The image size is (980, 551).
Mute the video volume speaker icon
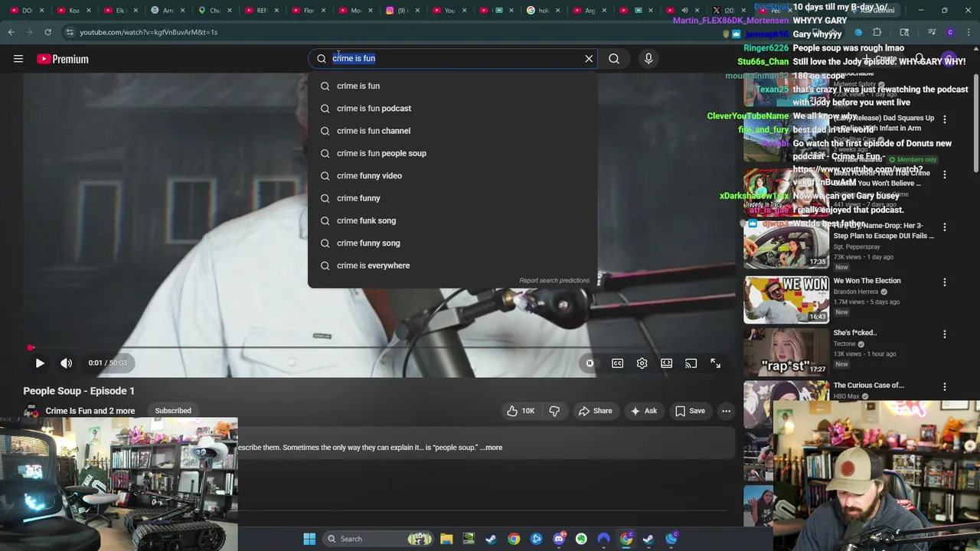67,364
